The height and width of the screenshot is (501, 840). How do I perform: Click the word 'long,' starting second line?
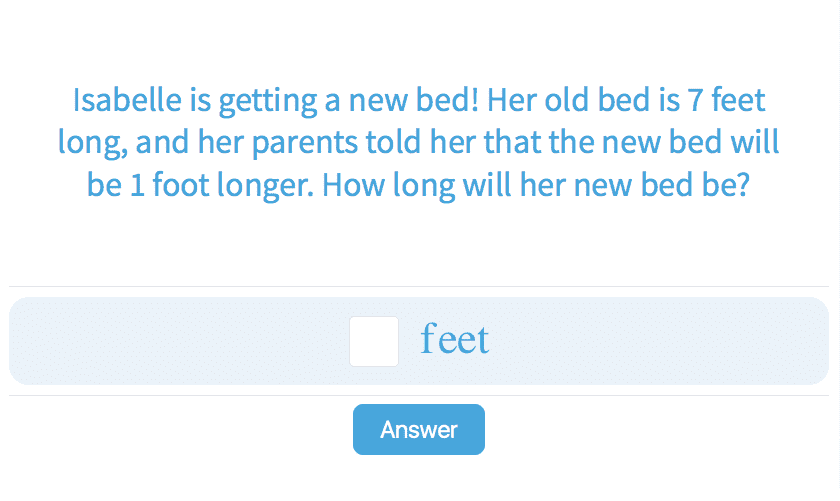point(92,145)
